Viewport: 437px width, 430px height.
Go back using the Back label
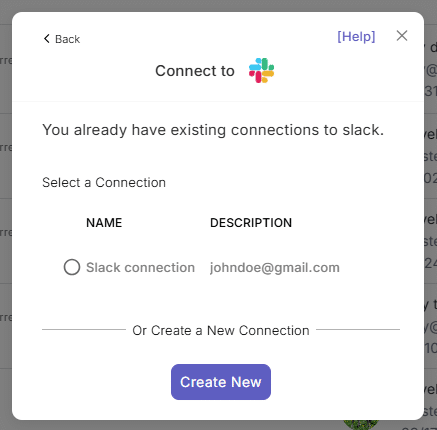(x=68, y=39)
